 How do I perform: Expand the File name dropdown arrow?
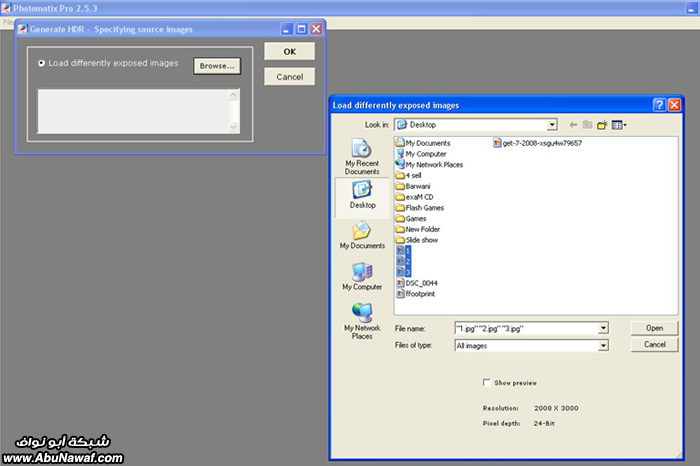click(x=603, y=328)
